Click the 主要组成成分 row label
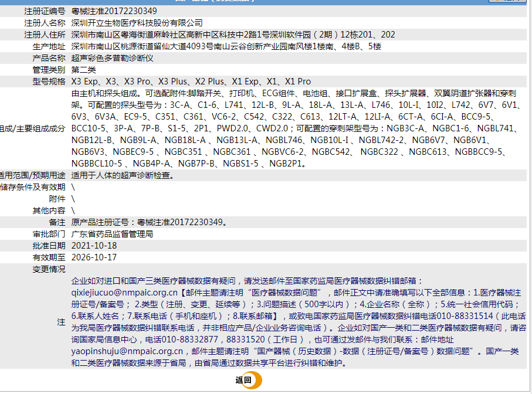The width and height of the screenshot is (532, 394). click(x=33, y=128)
